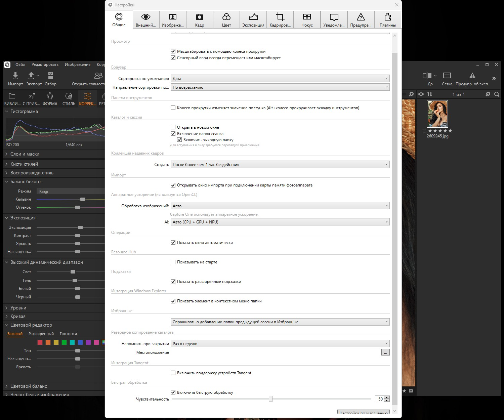
Task: Open the Избранные favorites dropdown
Action: pyautogui.click(x=280, y=322)
